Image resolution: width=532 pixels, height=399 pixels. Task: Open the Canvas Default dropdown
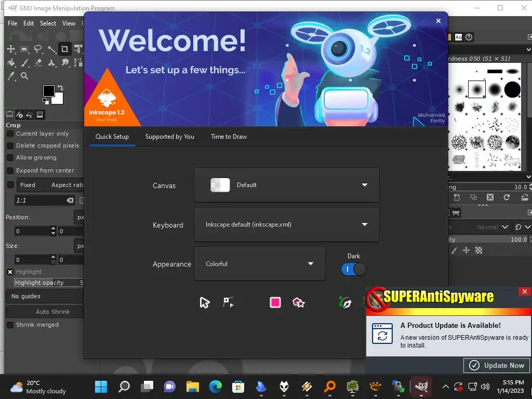pos(287,185)
